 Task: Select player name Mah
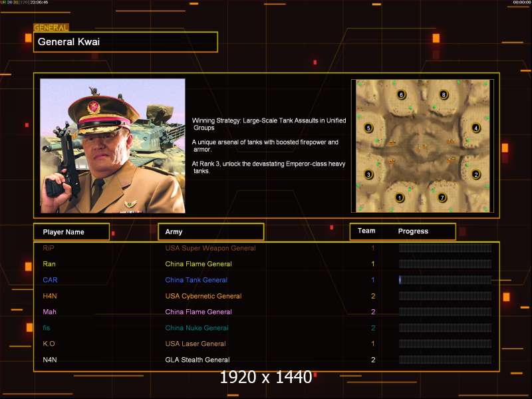(49, 312)
